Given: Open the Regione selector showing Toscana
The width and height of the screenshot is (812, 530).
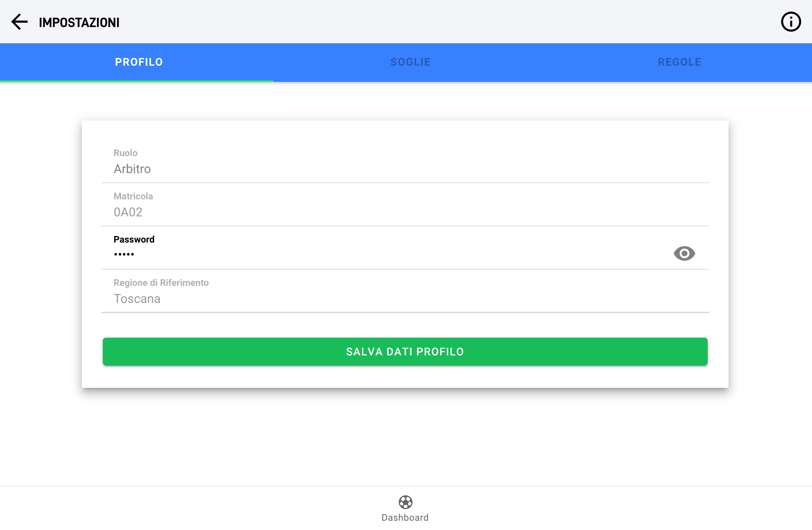Looking at the screenshot, I should coord(137,299).
